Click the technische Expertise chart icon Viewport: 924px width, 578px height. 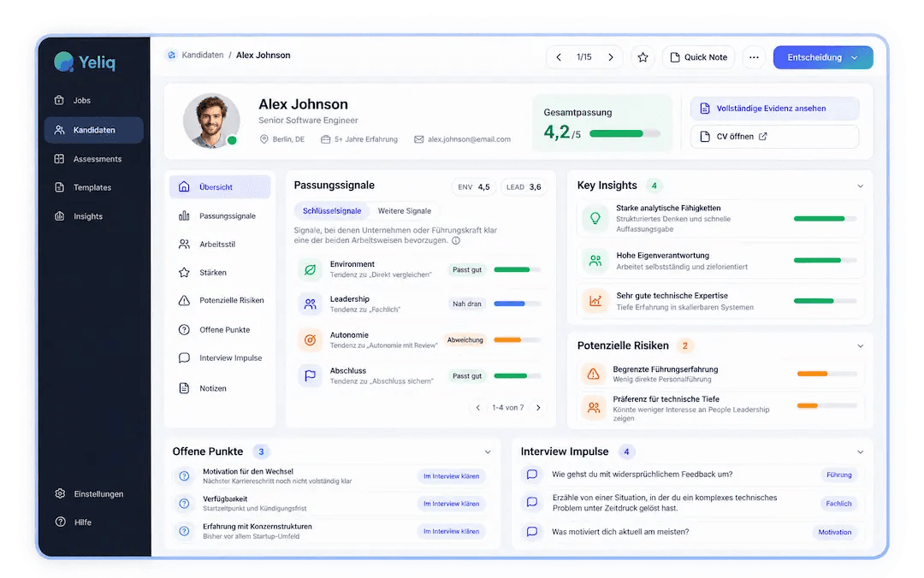point(595,301)
